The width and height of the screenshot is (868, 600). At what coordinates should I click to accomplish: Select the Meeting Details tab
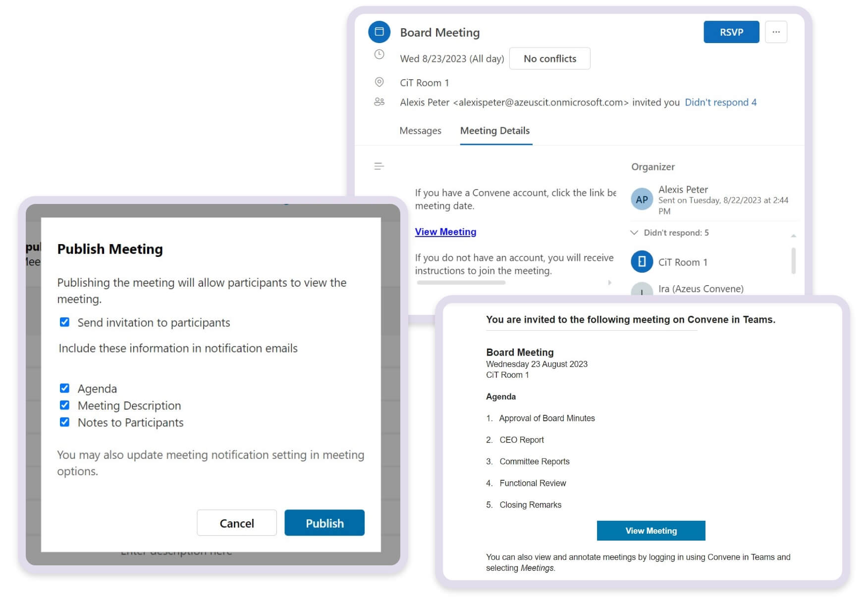pyautogui.click(x=495, y=130)
